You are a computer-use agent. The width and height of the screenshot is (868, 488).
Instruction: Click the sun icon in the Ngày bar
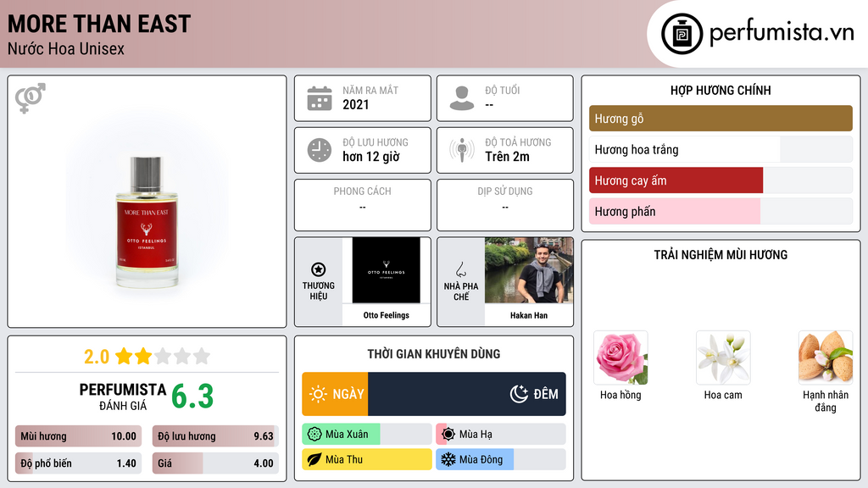pyautogui.click(x=319, y=394)
